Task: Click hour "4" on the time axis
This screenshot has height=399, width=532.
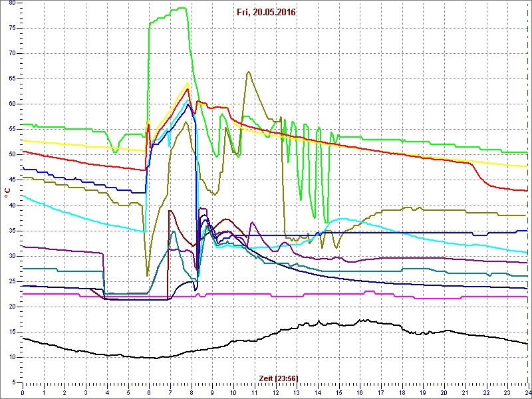Action: pyautogui.click(x=107, y=392)
